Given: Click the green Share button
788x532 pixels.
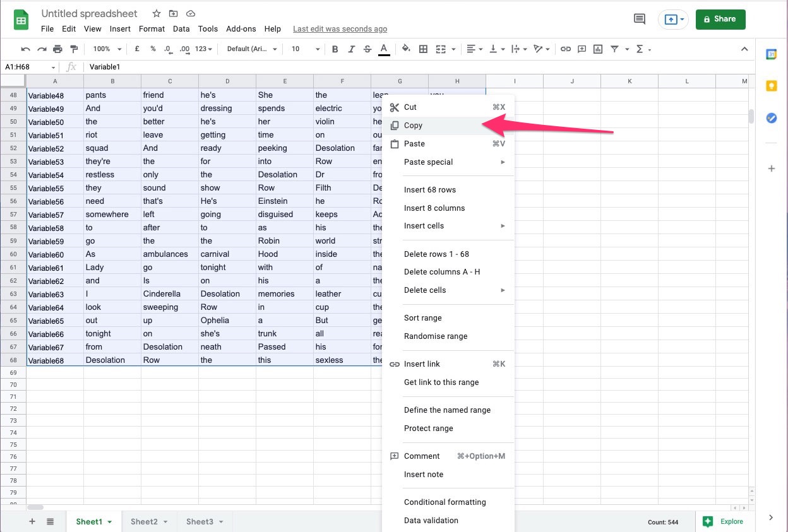Looking at the screenshot, I should (720, 19).
